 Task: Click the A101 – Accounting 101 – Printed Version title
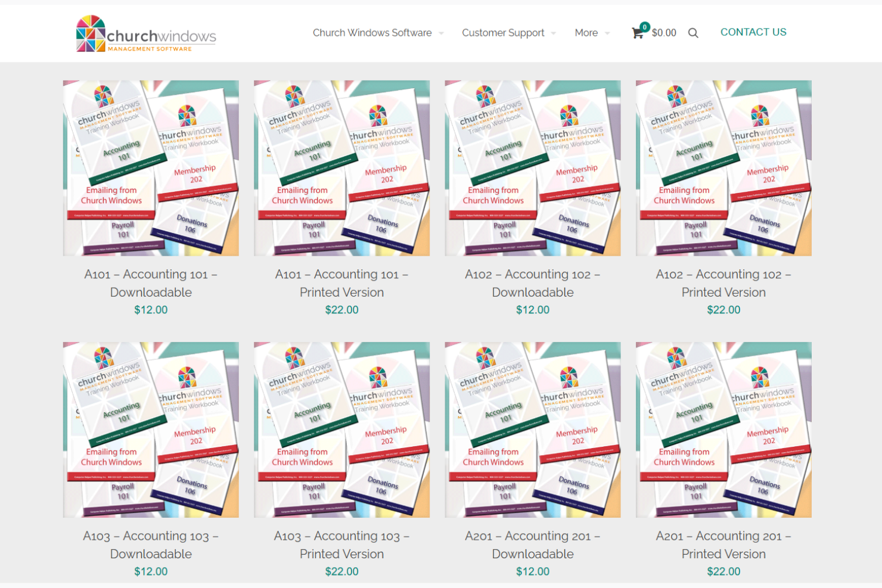[x=342, y=283]
